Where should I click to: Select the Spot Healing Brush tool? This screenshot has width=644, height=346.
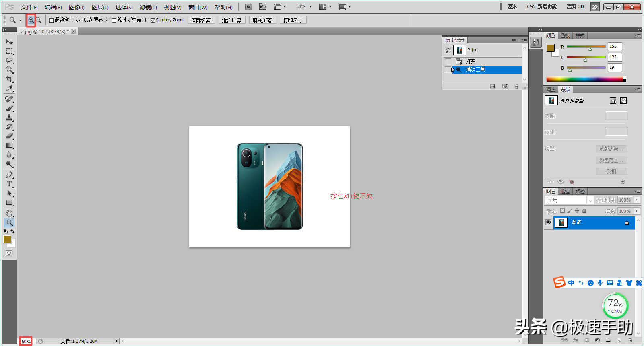9,99
